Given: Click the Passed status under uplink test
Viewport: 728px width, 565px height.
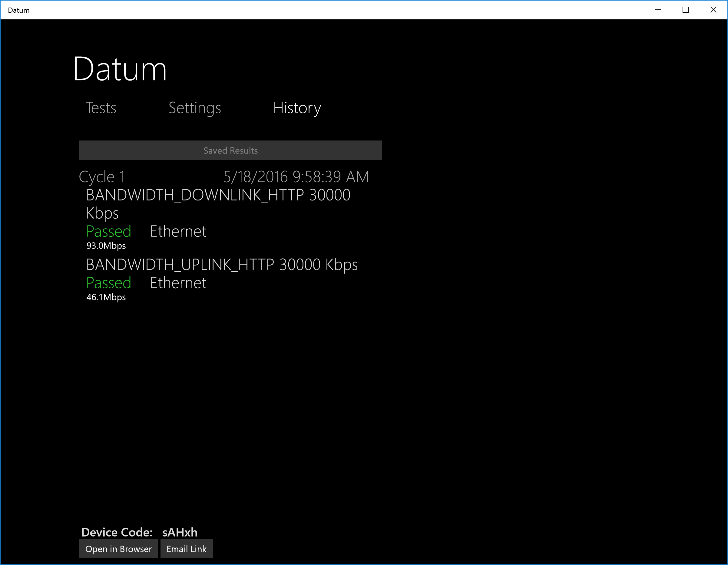Looking at the screenshot, I should [109, 283].
